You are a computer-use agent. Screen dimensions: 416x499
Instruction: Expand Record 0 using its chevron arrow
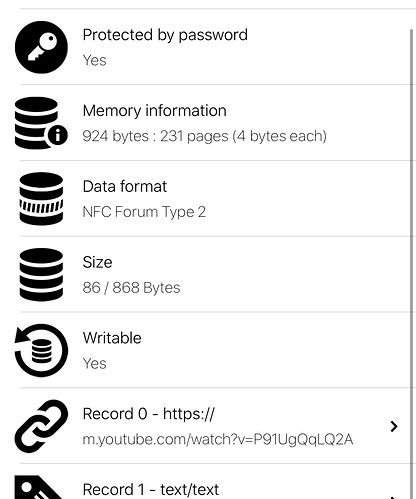(x=394, y=426)
